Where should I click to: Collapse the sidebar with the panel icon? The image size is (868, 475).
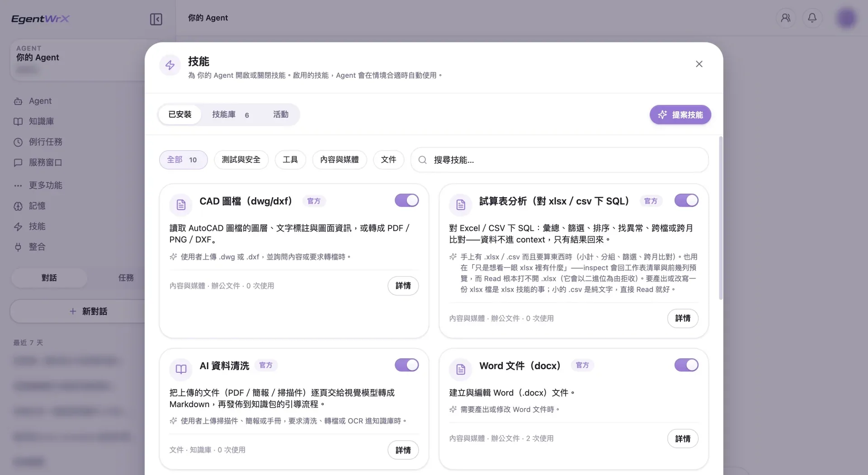[156, 19]
